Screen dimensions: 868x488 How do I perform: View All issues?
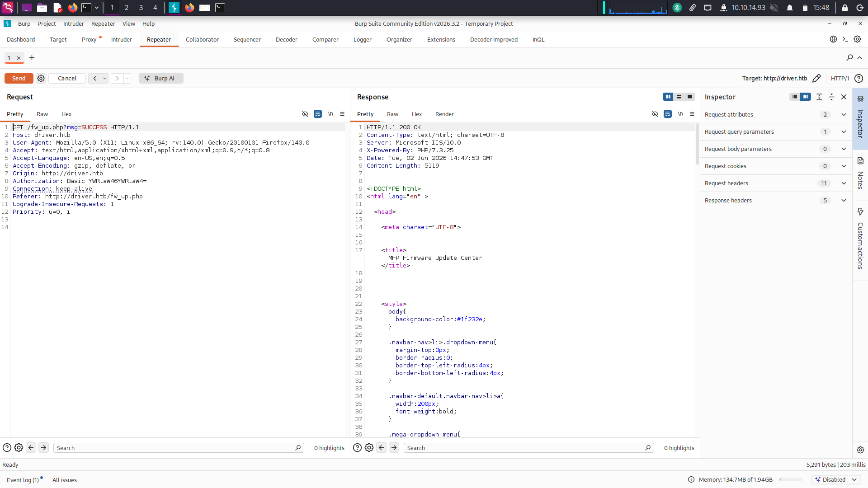point(65,480)
